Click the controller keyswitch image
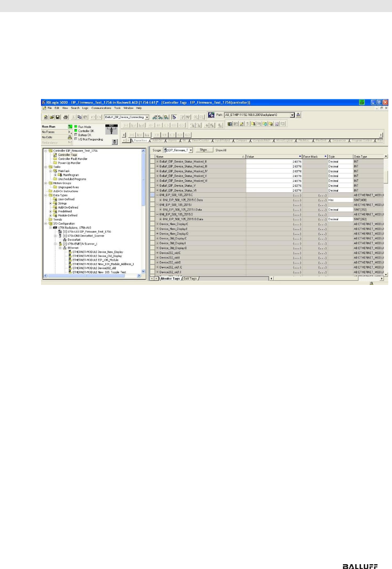The image size is (392, 569). pyautogui.click(x=111, y=129)
